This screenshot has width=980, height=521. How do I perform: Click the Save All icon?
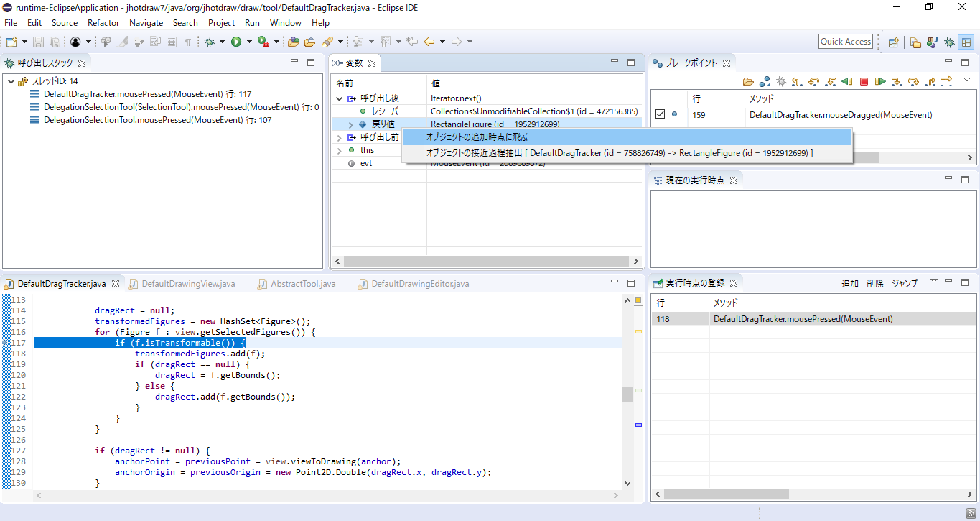[55, 42]
